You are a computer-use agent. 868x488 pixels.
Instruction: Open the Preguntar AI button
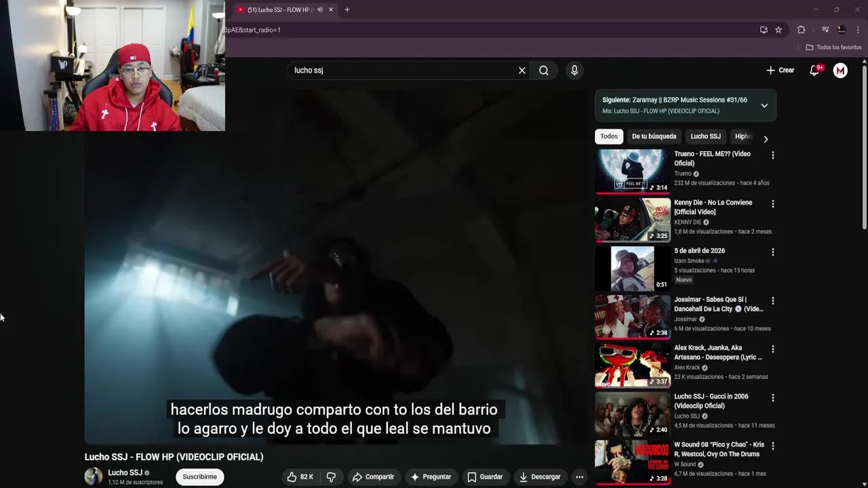click(x=431, y=477)
